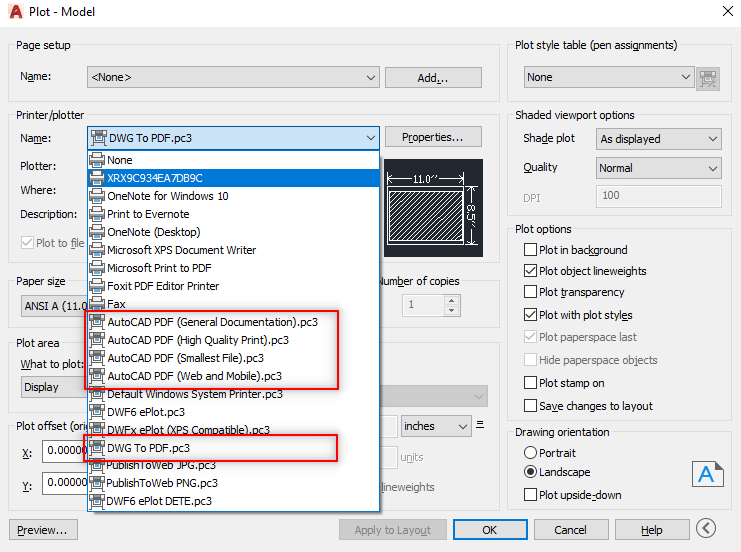Image resolution: width=741 pixels, height=552 pixels.
Task: Select AutoCAD PDF (High Quality Print).pc3
Action: click(x=233, y=340)
